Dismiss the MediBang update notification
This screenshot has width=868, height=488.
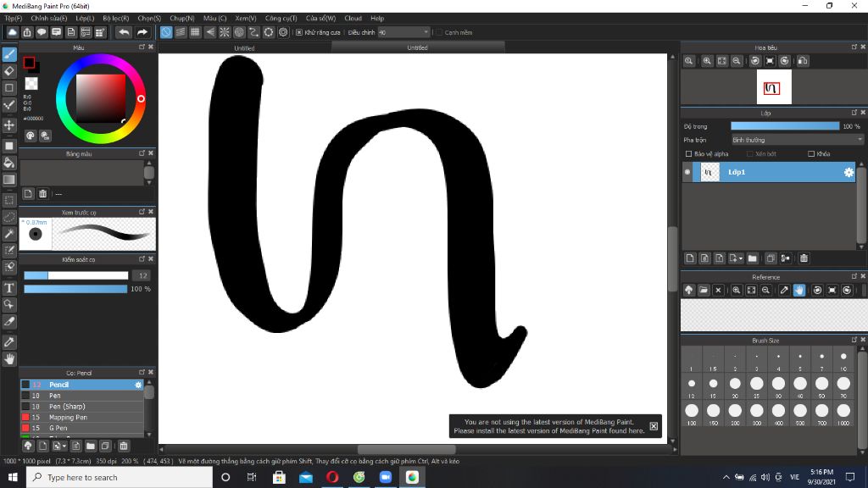[x=653, y=425]
